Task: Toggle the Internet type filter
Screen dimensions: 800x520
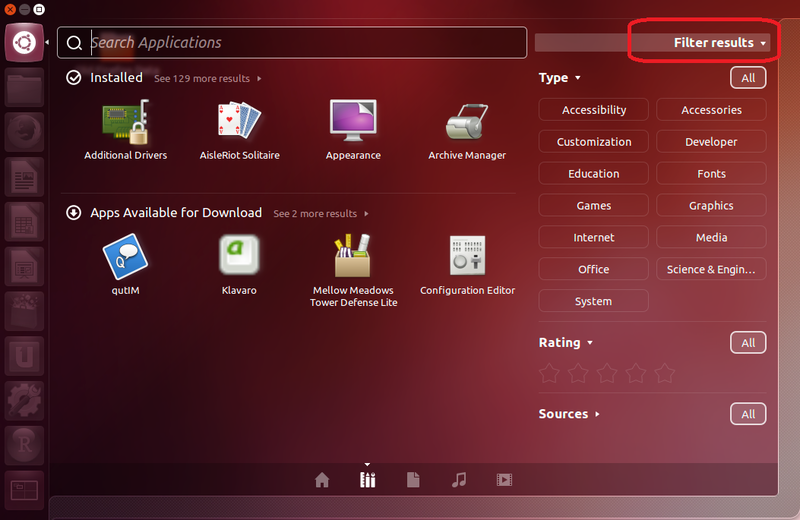Action: tap(593, 237)
